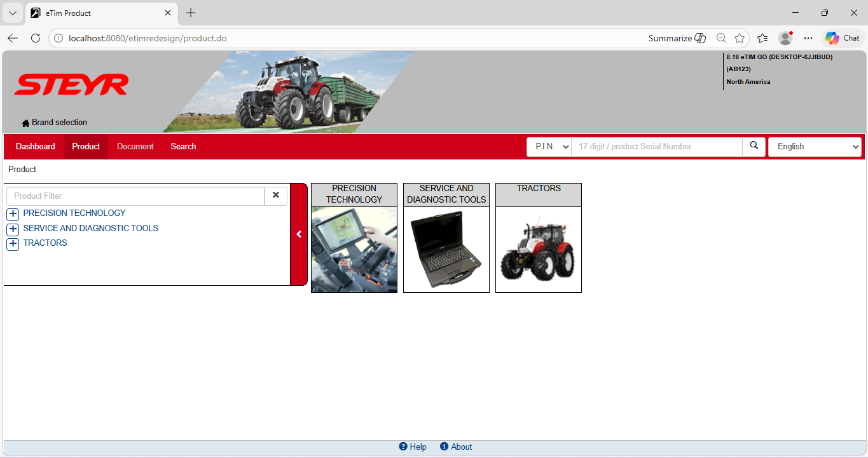Open the Copilot Chat sidebar

843,38
